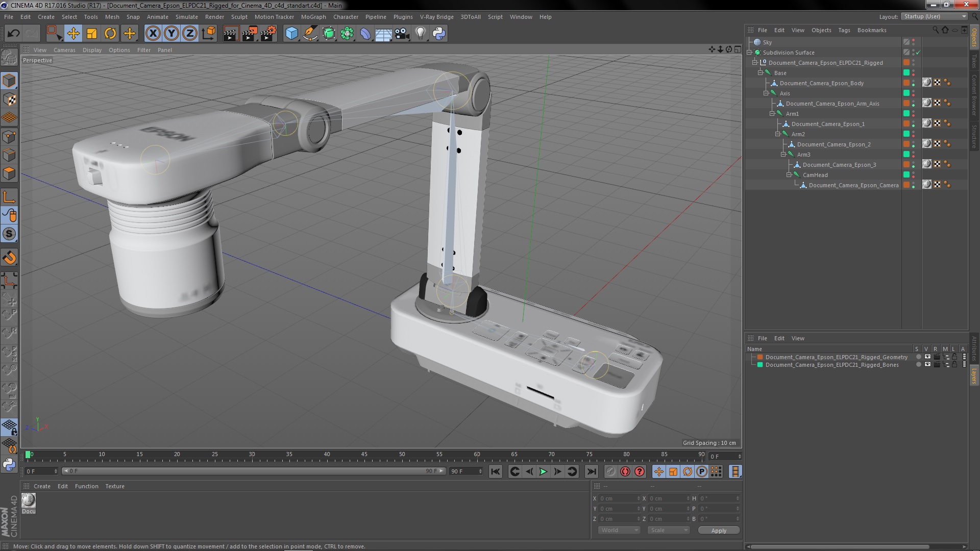
Task: Switch to Texture mode in left palette
Action: (9, 99)
